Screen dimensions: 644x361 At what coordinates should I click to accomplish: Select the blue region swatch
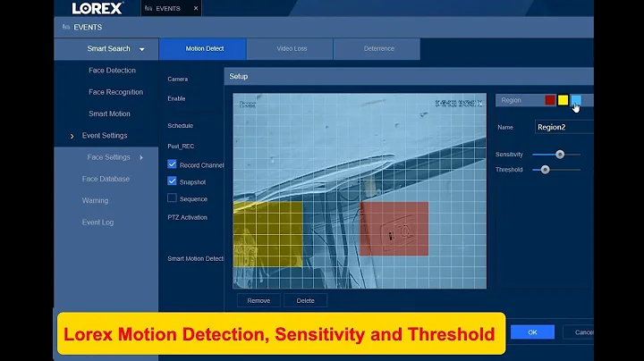tap(576, 100)
